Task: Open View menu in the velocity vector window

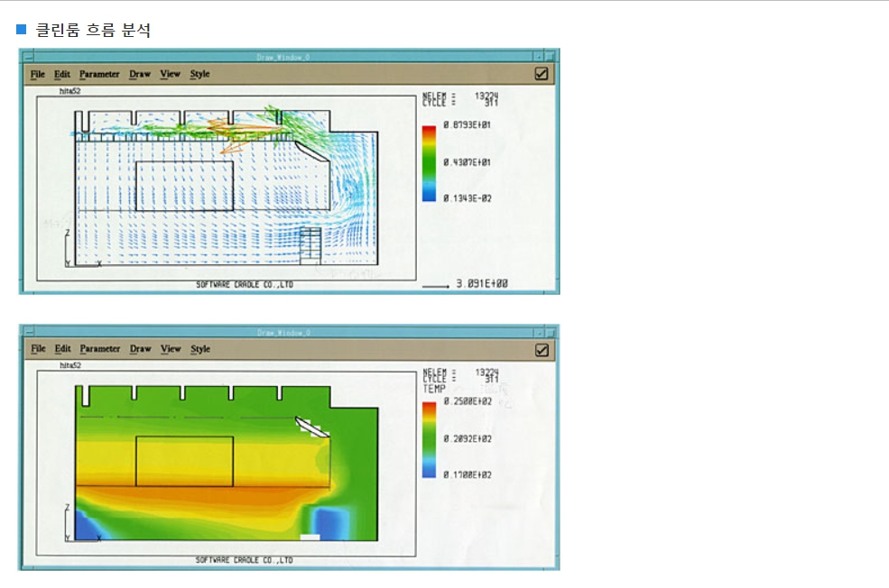Action: (171, 74)
